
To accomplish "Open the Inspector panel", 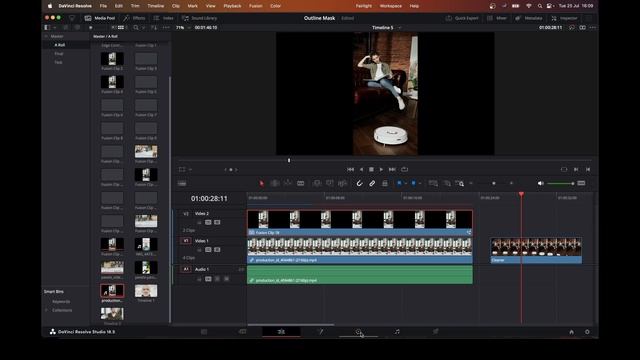I will coord(564,18).
